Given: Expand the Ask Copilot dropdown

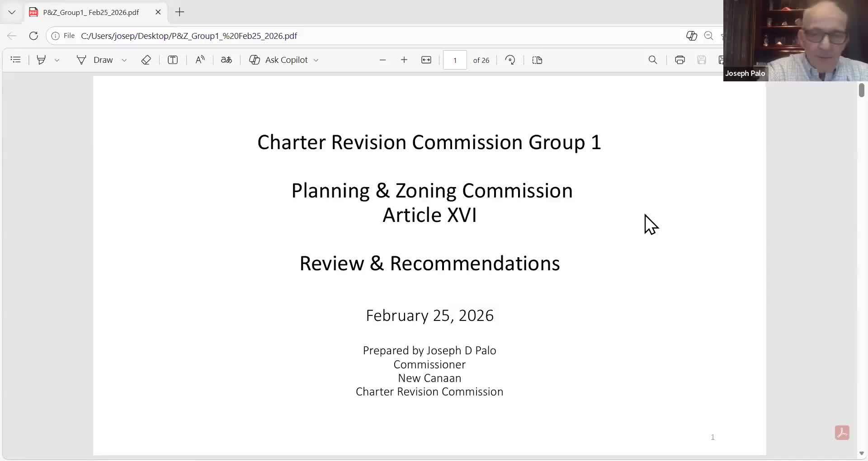Looking at the screenshot, I should (x=316, y=60).
